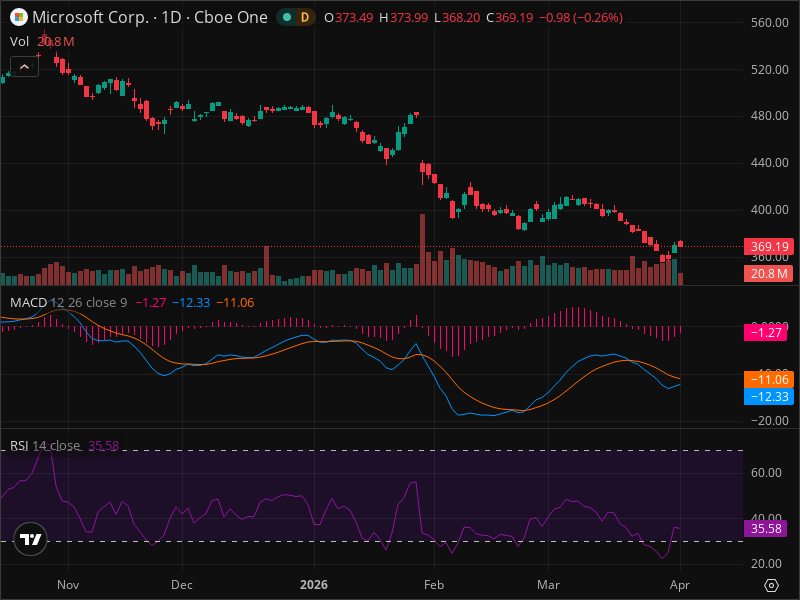The image size is (800, 600).
Task: Click the blue MACD value −12.33 in legend
Action: [x=191, y=303]
